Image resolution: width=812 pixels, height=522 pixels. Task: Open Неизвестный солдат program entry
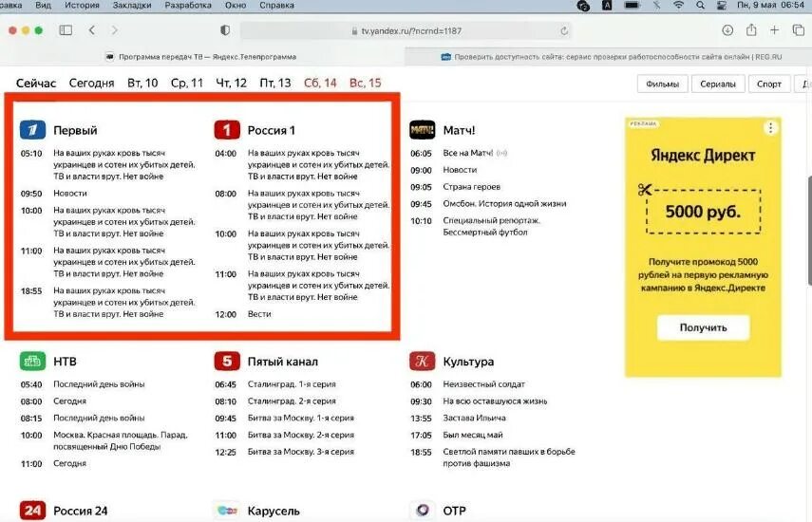tap(483, 384)
